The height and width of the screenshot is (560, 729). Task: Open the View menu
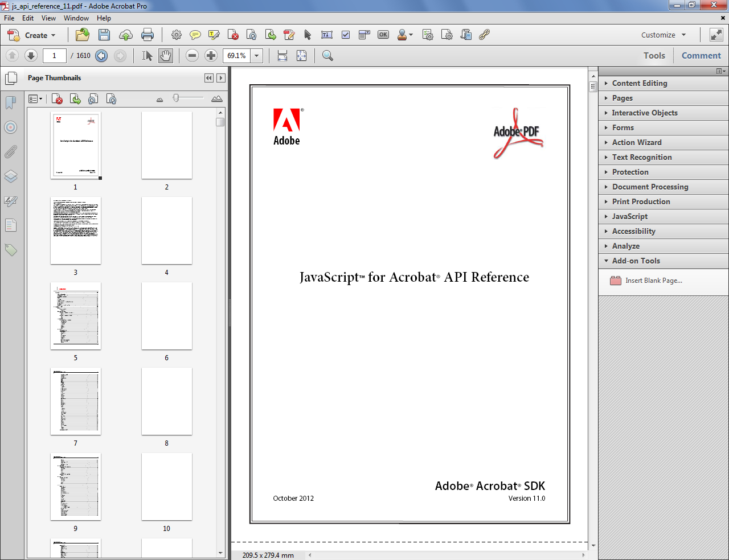(48, 18)
